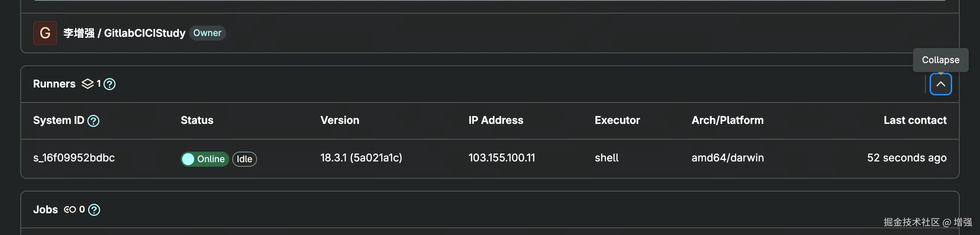Open the Jobs help question mark

point(94,209)
